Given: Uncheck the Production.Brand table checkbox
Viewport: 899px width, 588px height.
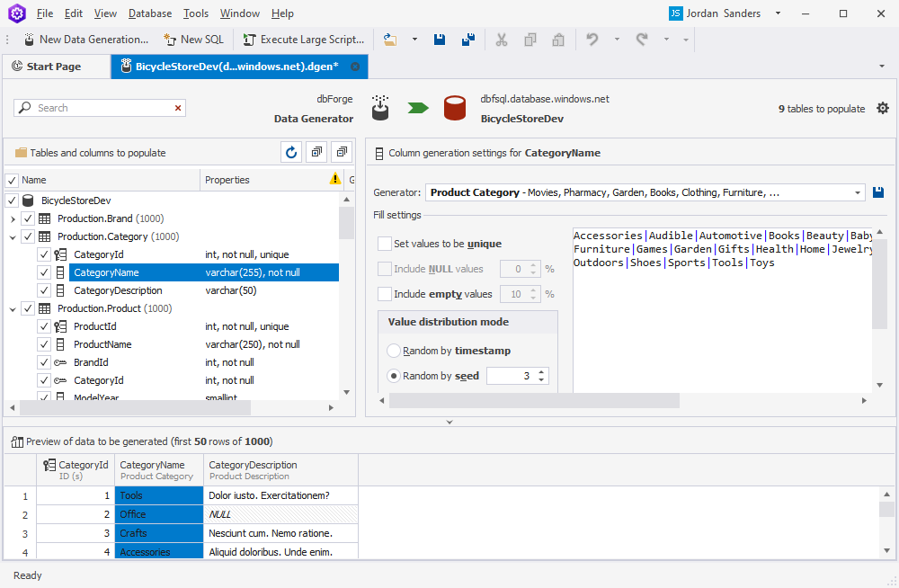Looking at the screenshot, I should [x=28, y=218].
